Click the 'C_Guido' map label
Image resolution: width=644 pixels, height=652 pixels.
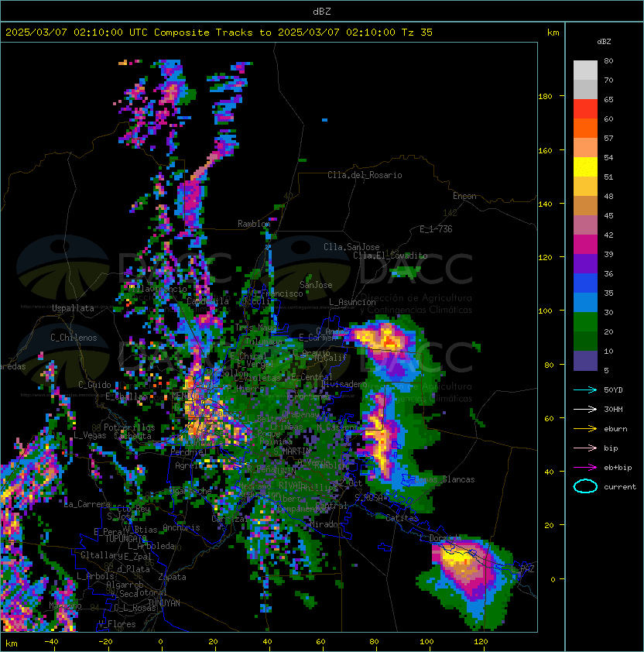click(94, 385)
